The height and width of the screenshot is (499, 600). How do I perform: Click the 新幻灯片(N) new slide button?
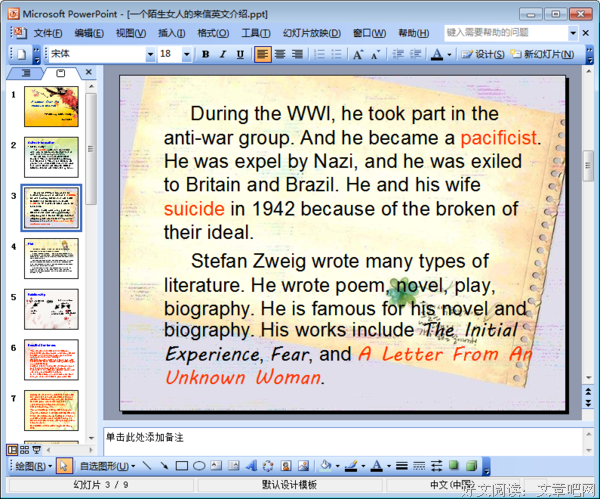point(543,54)
